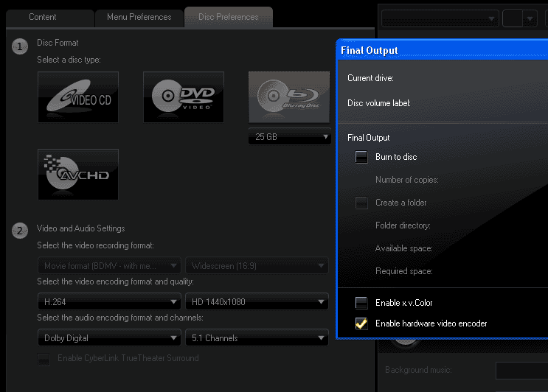Click the Disc Format heading
Screen dimensions: 548x392
(x=58, y=43)
